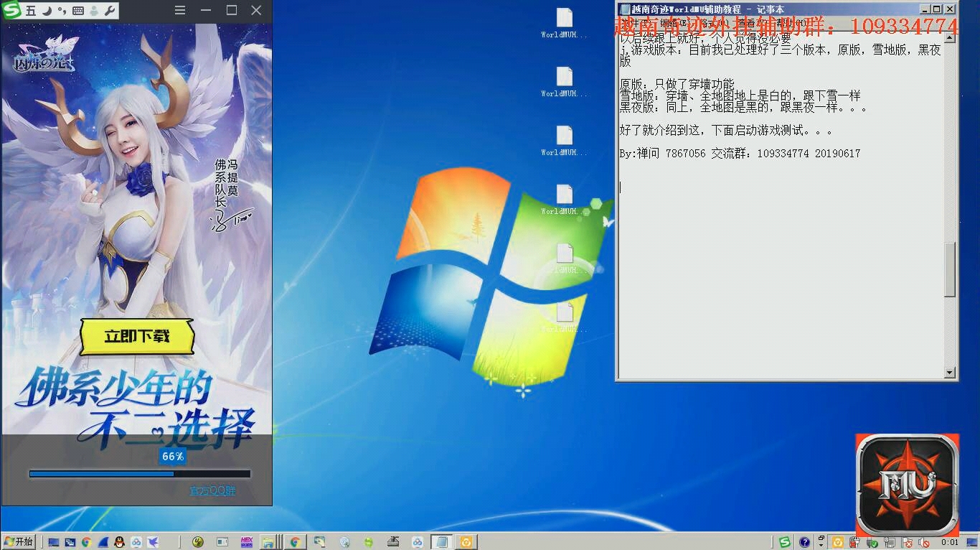The width and height of the screenshot is (980, 550).
Task: Click the blue download progress bar
Action: click(140, 474)
